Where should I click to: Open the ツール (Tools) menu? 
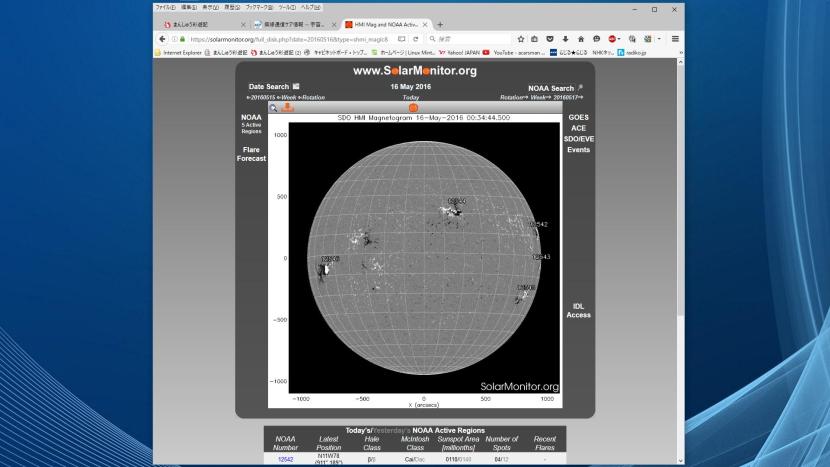click(287, 7)
